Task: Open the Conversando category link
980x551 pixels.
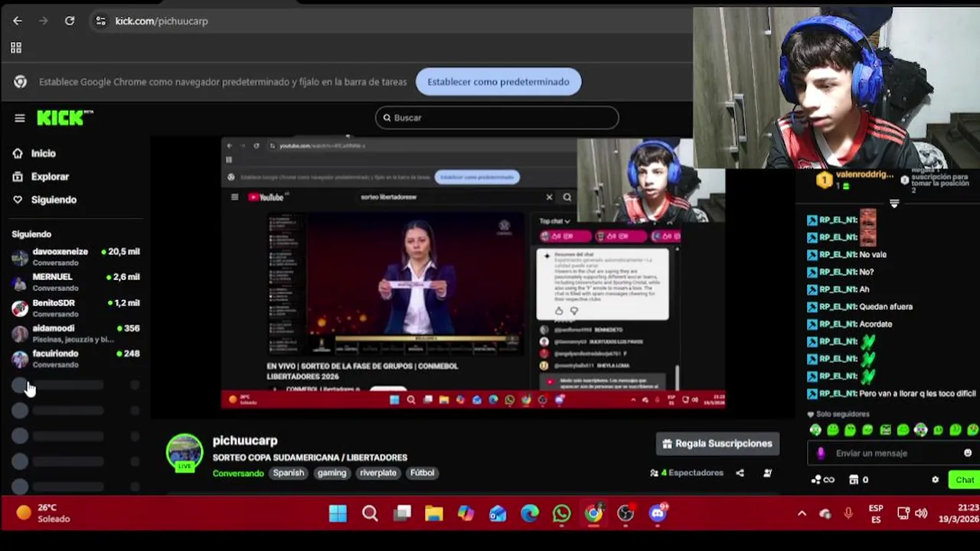Action: click(x=238, y=473)
